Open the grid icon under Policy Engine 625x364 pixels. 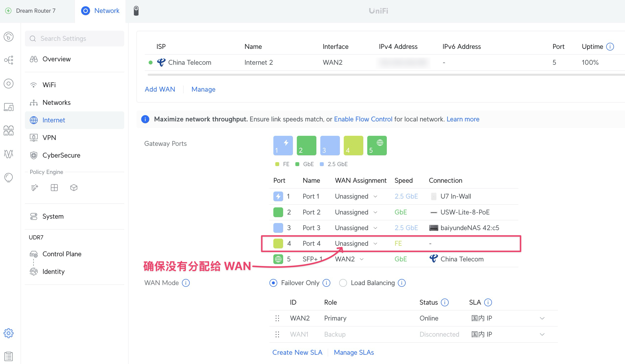click(54, 188)
